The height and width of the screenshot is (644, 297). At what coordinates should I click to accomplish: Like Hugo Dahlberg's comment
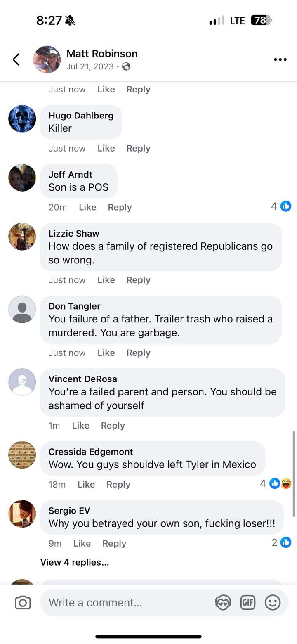coord(106,148)
